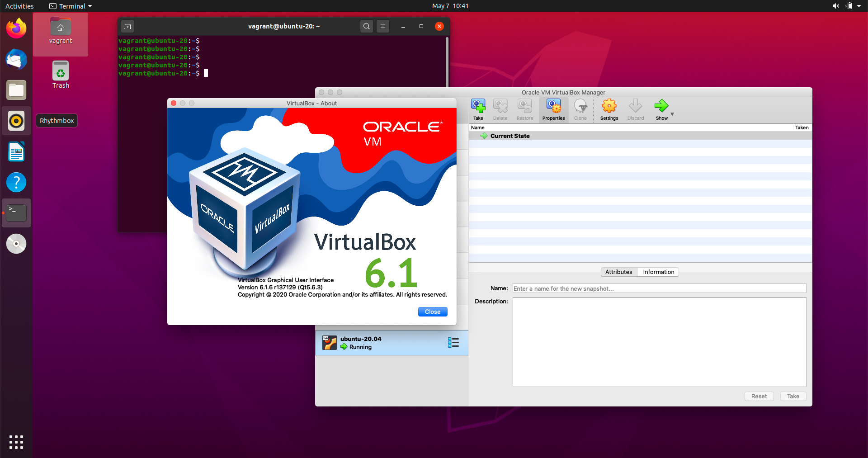Click the Terminal icon in the dock
This screenshot has height=458, width=868.
[16, 213]
